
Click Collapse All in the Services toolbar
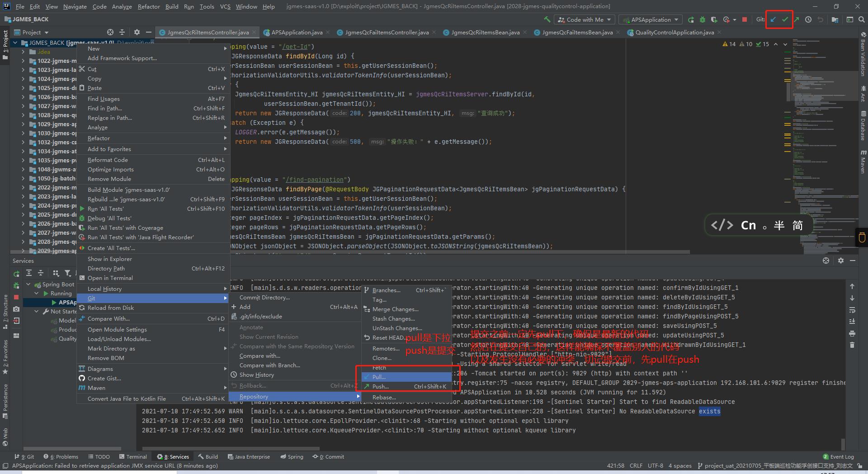click(41, 273)
